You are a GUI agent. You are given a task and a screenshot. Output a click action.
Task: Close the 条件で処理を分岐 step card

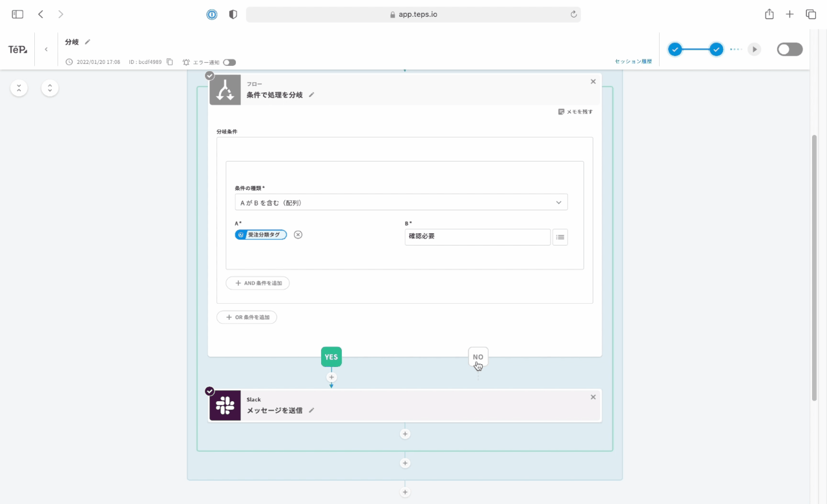coord(593,81)
